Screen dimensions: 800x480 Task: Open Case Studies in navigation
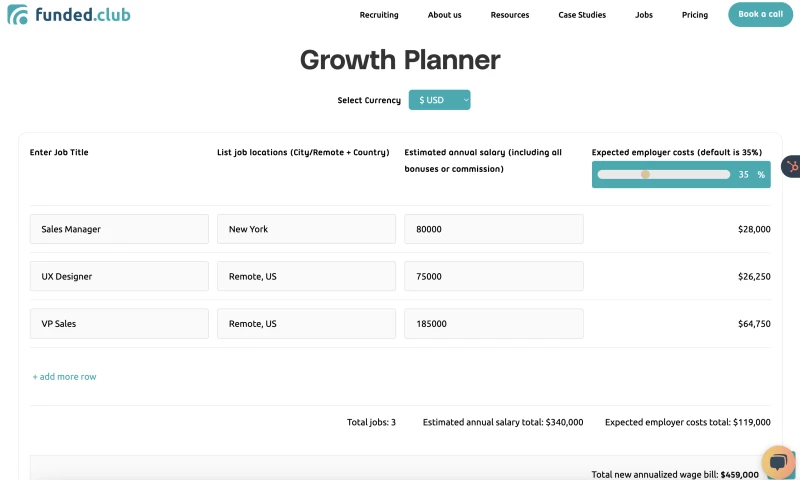pos(582,15)
